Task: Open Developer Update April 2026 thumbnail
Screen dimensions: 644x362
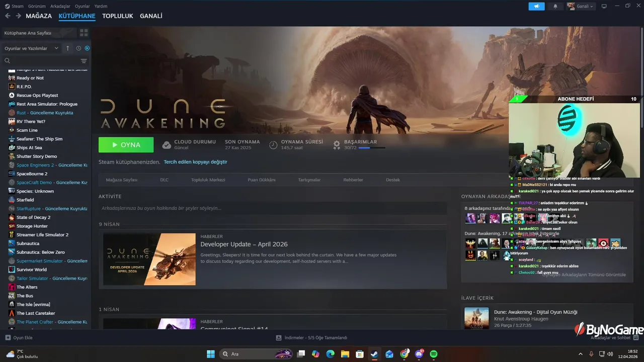Action: [149, 259]
